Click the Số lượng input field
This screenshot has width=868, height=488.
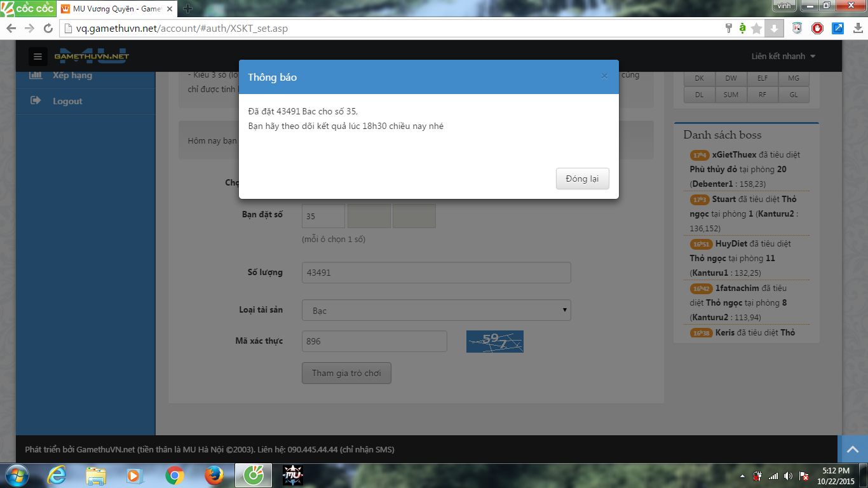click(436, 273)
